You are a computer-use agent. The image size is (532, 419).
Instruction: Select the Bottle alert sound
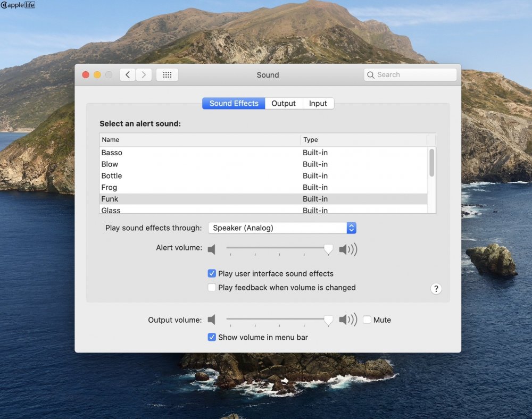click(x=263, y=175)
